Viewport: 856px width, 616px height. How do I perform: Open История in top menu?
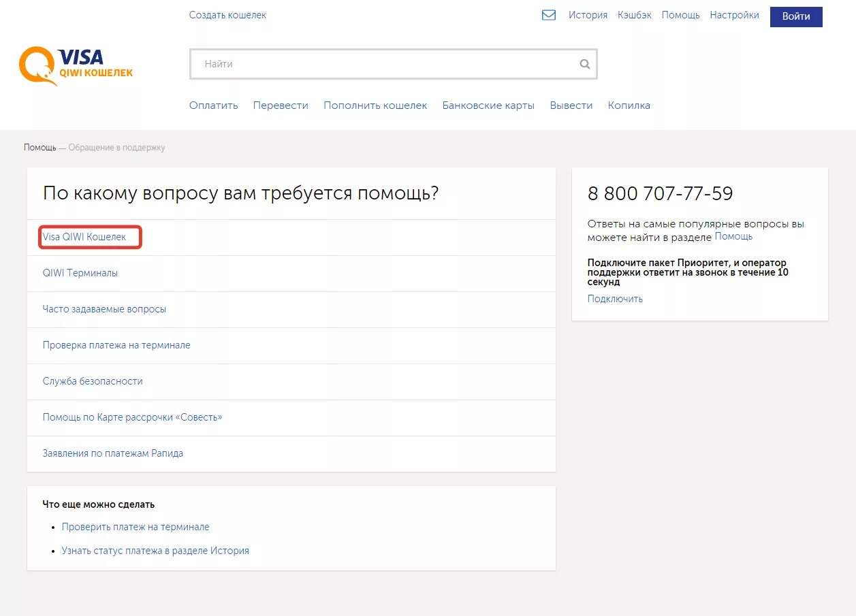tap(588, 15)
